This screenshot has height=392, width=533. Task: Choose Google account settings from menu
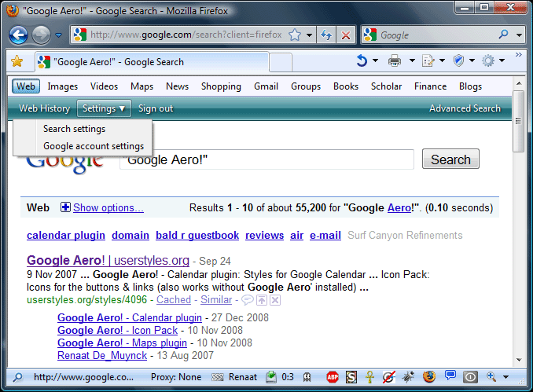click(x=94, y=146)
